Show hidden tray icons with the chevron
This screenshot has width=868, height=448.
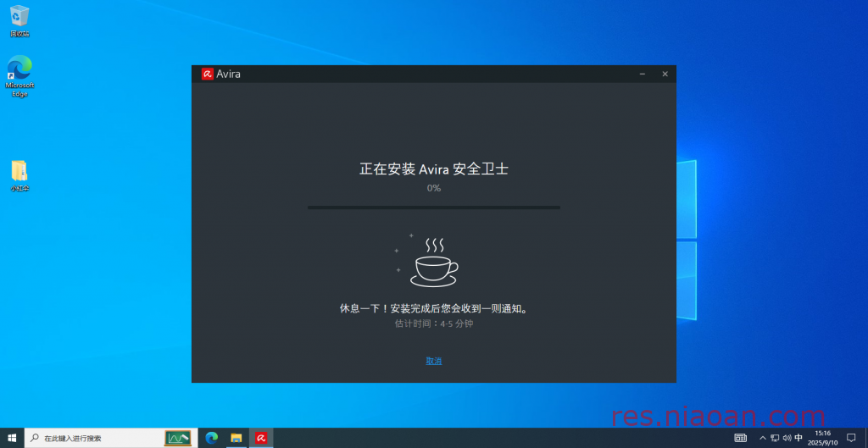click(763, 438)
